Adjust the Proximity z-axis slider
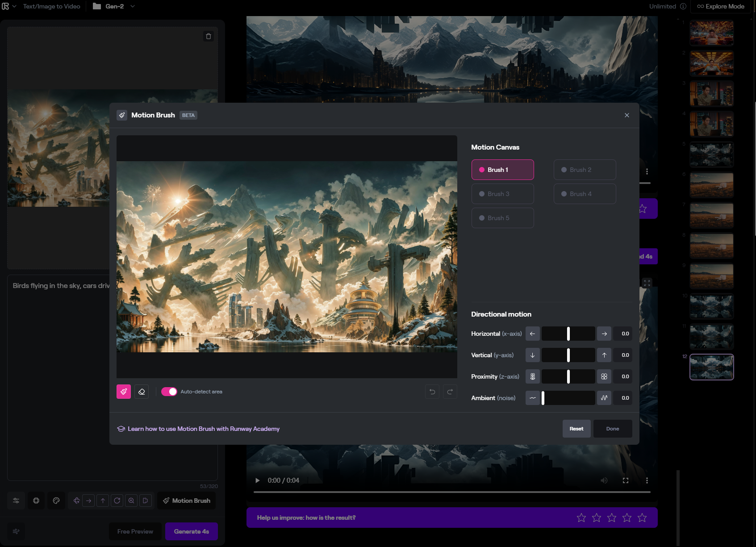The image size is (756, 547). coord(568,376)
